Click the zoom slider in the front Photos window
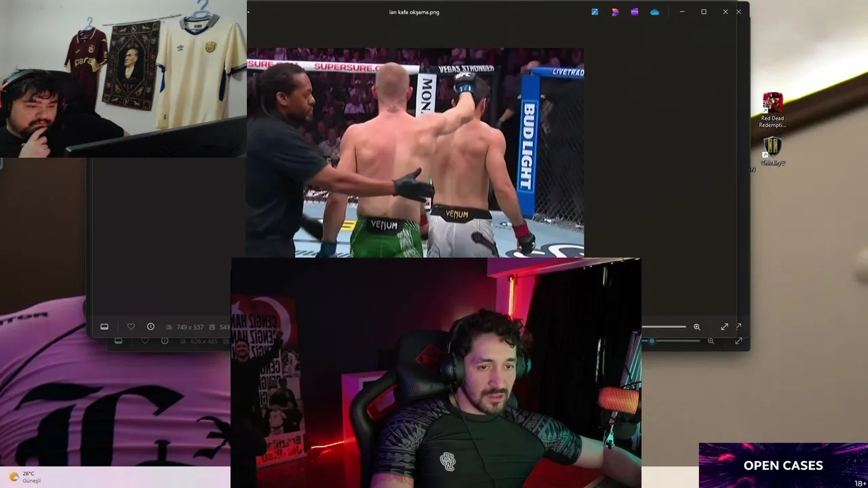The height and width of the screenshot is (488, 868). (663, 327)
